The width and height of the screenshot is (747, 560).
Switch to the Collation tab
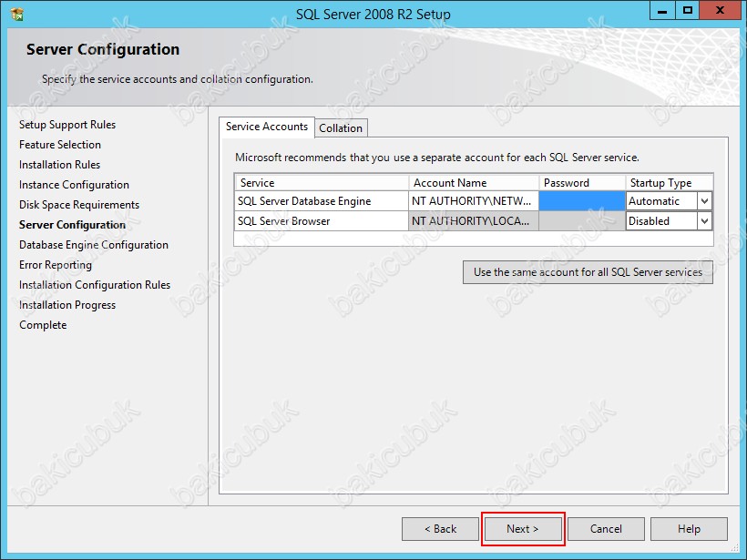pyautogui.click(x=341, y=128)
